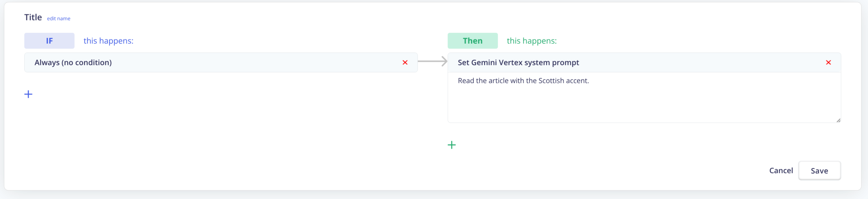This screenshot has width=868, height=199.
Task: Click the green Then badge
Action: tap(472, 41)
